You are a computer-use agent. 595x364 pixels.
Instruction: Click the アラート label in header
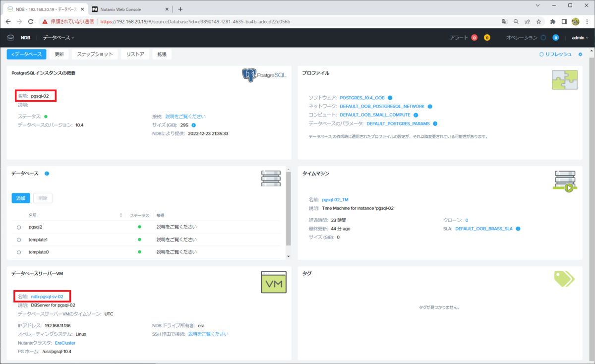click(x=459, y=38)
